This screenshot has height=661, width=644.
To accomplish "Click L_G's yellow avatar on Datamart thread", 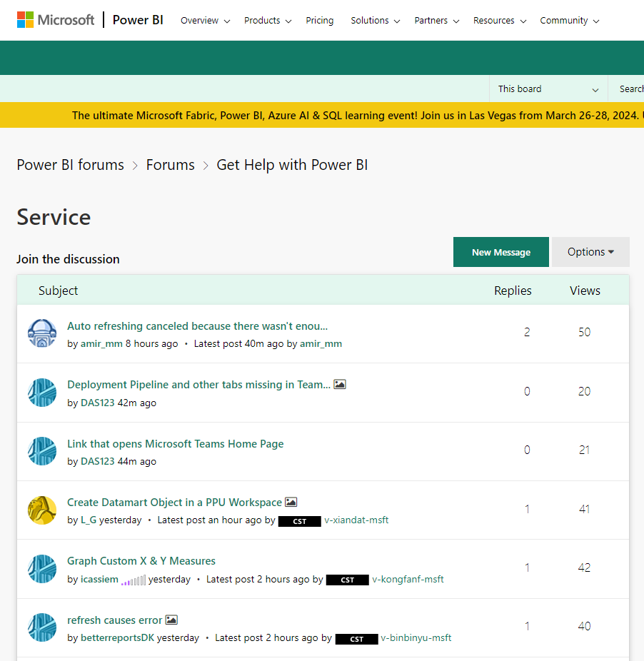I will [x=42, y=510].
